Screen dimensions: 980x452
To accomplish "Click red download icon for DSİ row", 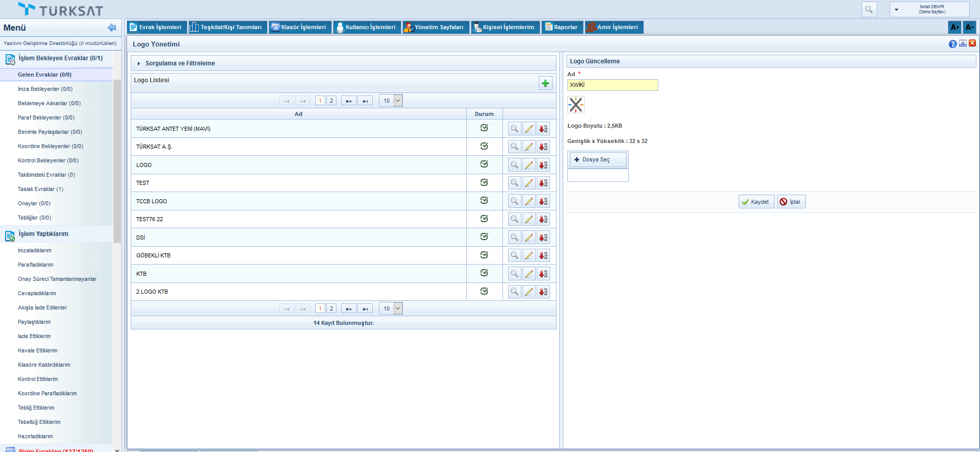I will [543, 237].
